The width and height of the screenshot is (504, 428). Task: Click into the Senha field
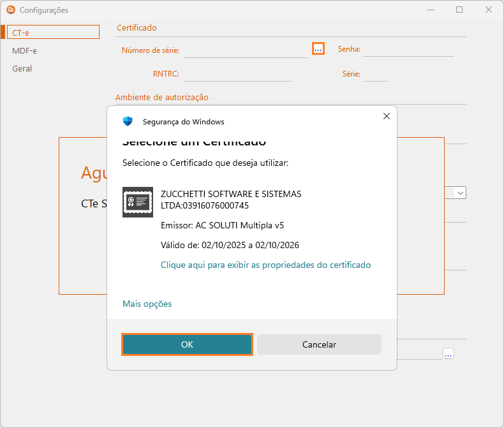click(x=408, y=50)
